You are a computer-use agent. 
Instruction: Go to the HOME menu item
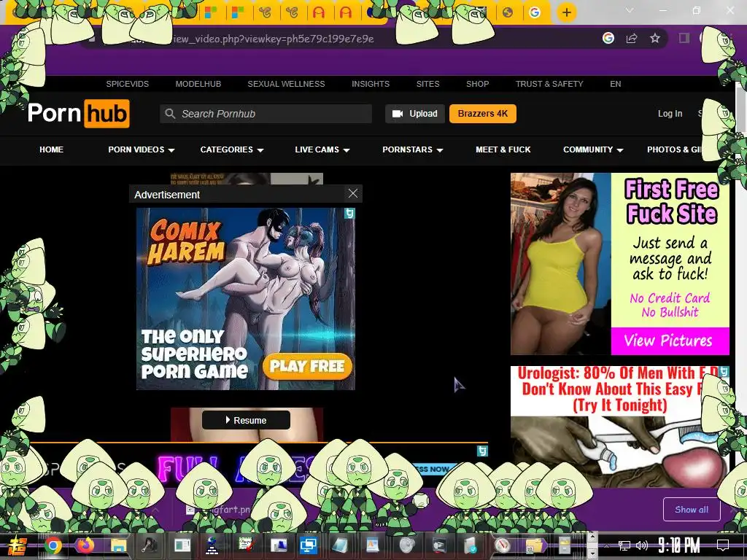coord(52,149)
